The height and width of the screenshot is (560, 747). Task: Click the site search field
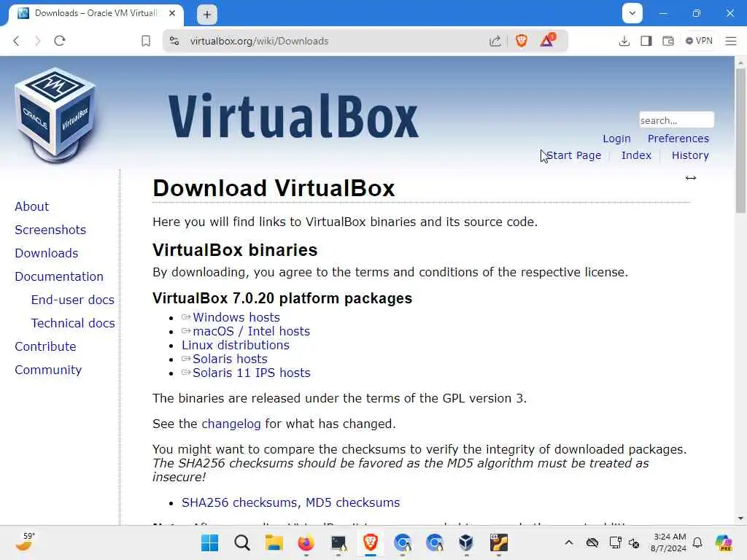(x=676, y=120)
